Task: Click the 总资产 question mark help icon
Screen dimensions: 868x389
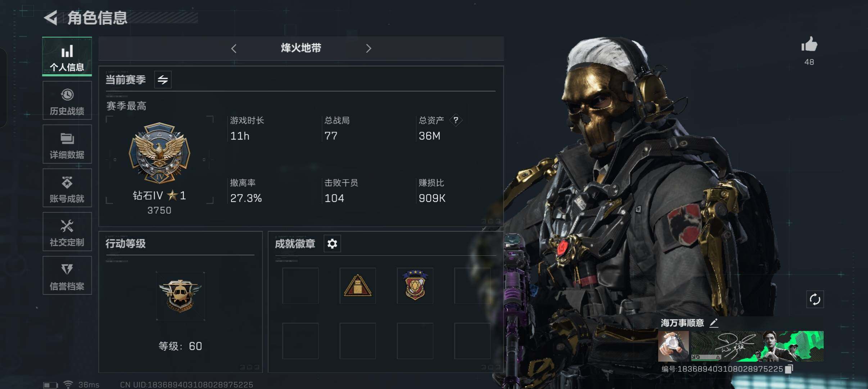Action: [456, 120]
